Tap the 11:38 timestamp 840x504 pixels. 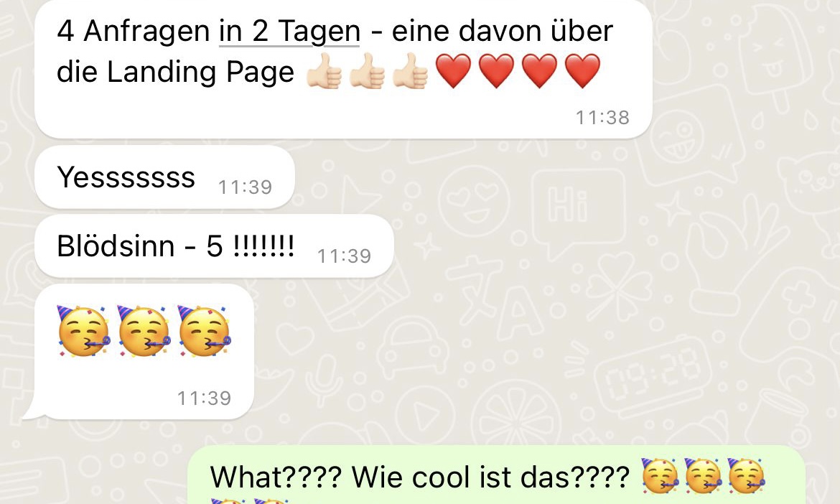602,117
